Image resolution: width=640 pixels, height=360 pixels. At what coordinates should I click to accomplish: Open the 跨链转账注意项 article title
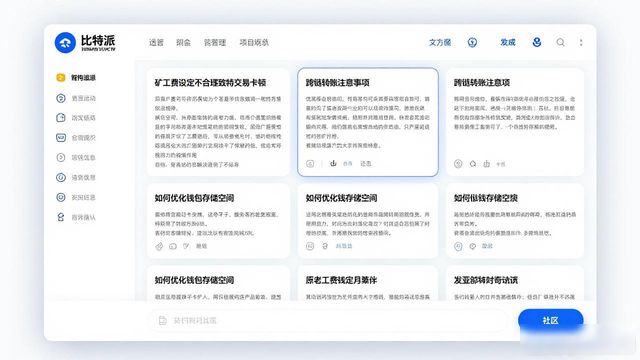tap(482, 83)
